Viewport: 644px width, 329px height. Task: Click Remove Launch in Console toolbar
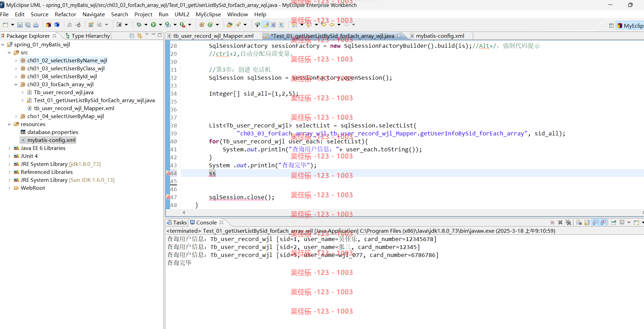(560, 222)
